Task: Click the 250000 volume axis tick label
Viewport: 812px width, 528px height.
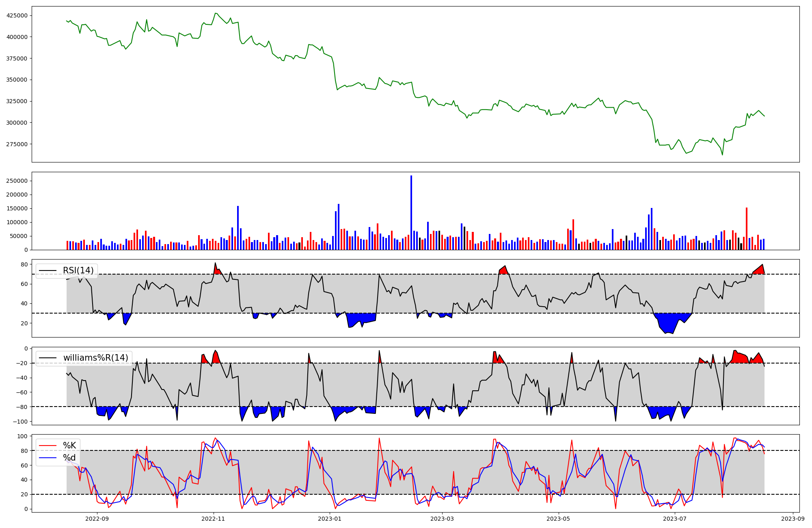Action: coord(17,181)
